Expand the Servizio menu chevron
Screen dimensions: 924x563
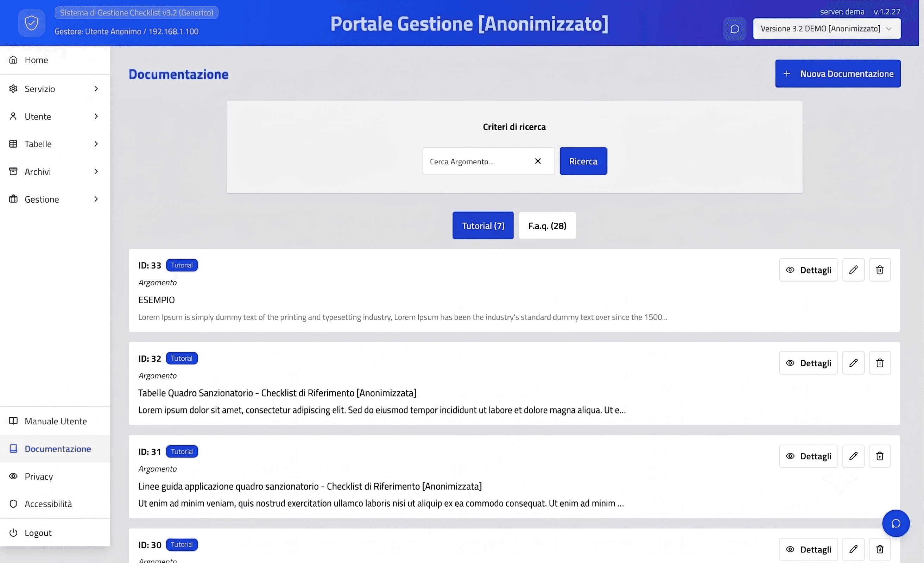point(96,89)
